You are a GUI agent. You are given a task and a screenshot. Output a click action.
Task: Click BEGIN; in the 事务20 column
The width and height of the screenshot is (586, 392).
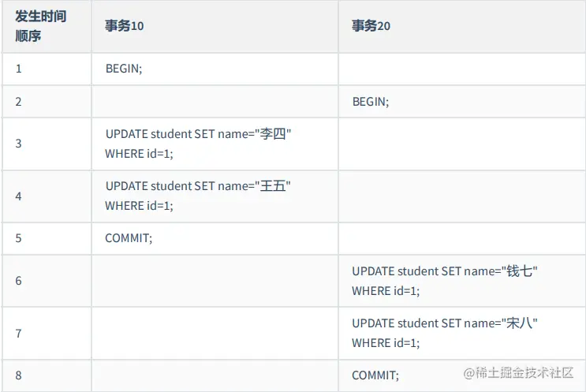370,102
